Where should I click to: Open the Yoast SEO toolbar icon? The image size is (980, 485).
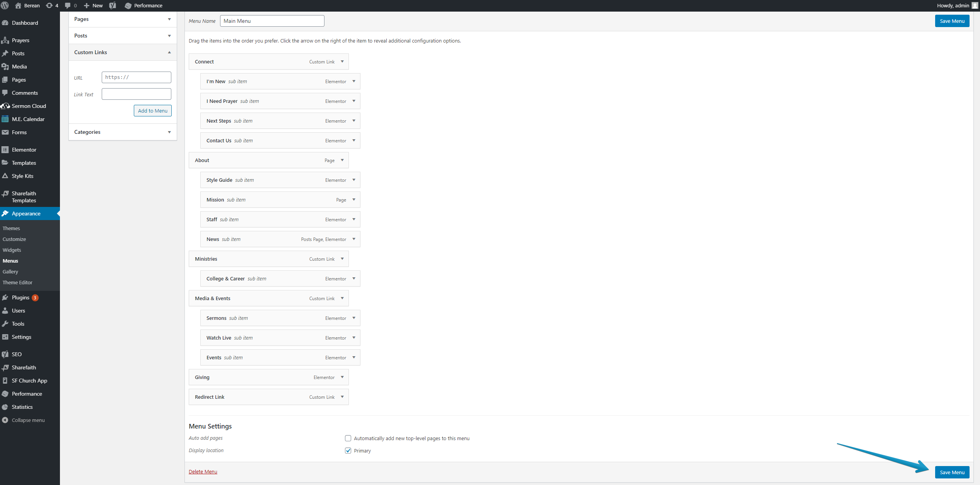[113, 5]
